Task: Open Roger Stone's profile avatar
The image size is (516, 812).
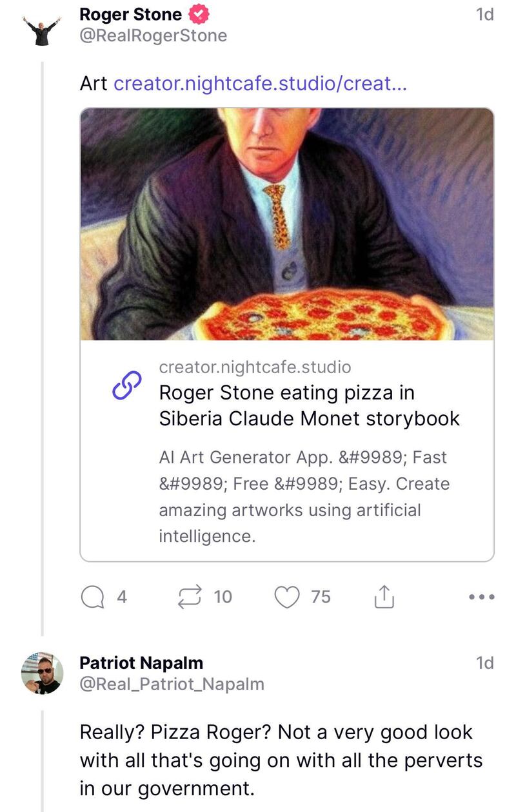Action: (41, 29)
